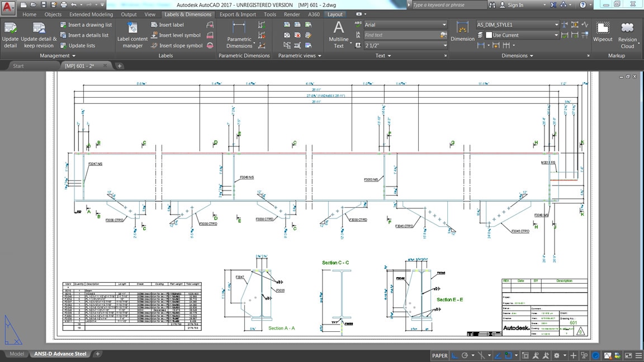
Task: Click the Dimension tool icon
Action: tap(462, 28)
